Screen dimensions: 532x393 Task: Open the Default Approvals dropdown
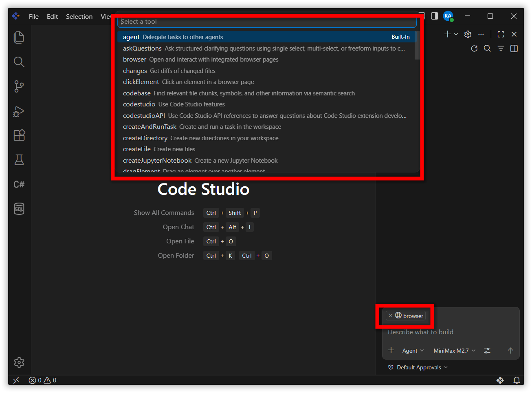click(418, 367)
